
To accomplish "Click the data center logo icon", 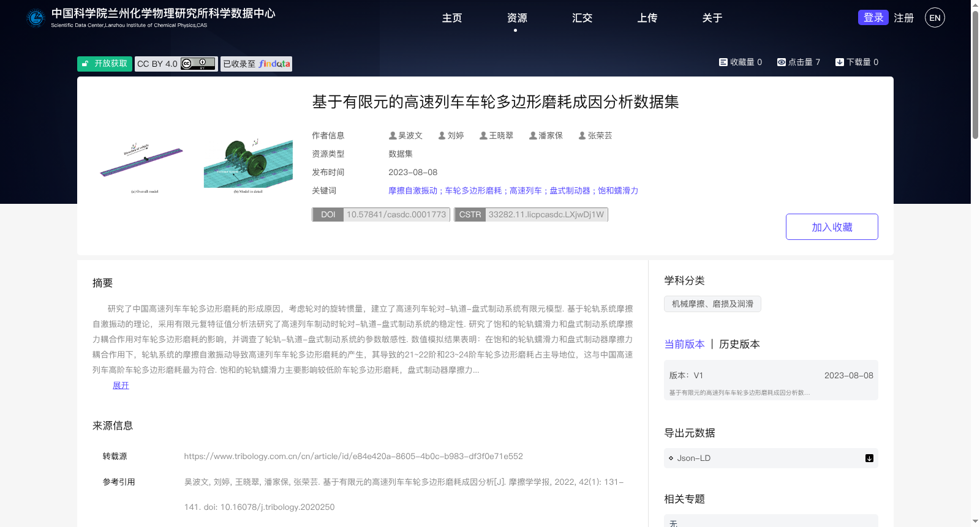I will 36,18.
